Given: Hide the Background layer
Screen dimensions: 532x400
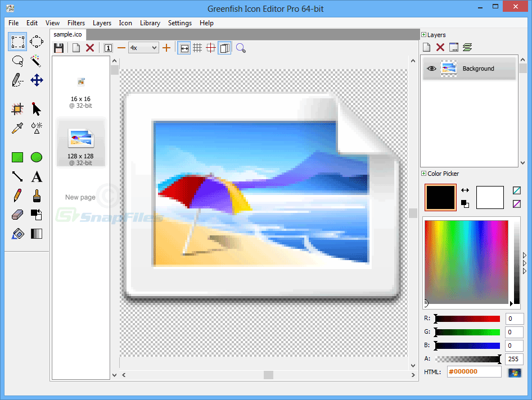Looking at the screenshot, I should (x=431, y=68).
